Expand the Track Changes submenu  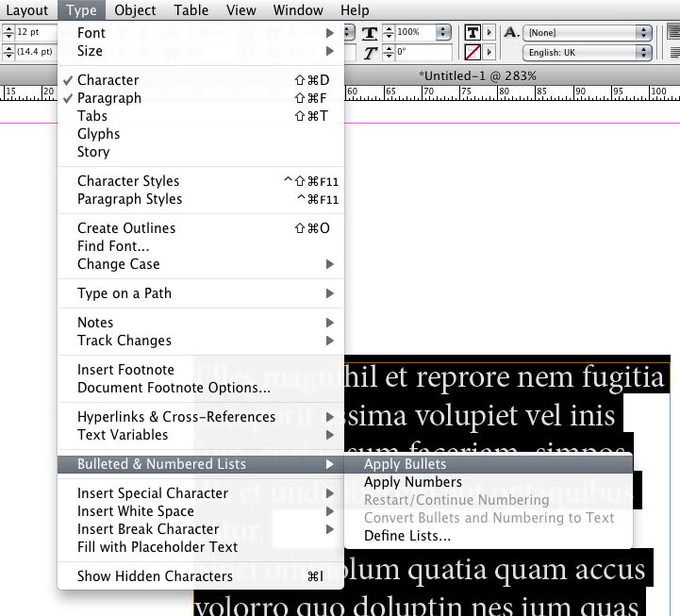pyautogui.click(x=201, y=341)
